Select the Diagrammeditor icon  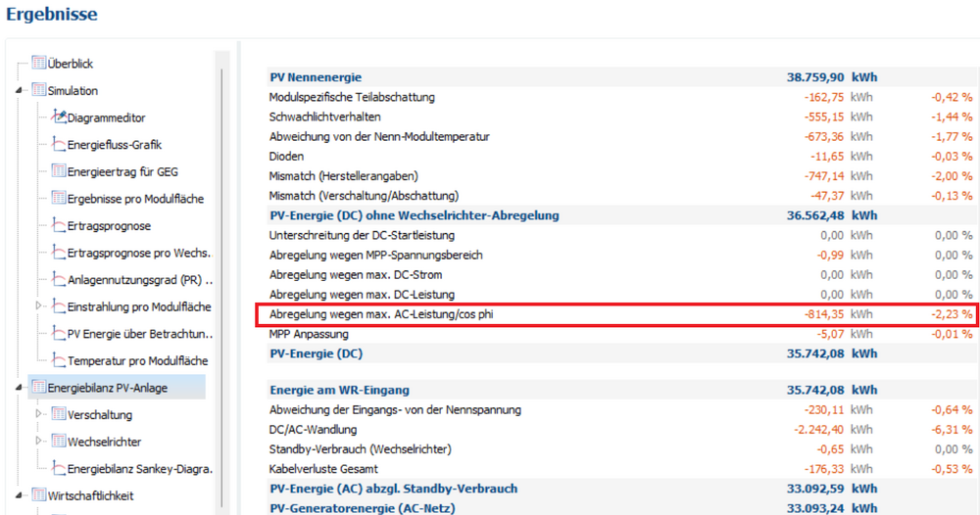59,117
